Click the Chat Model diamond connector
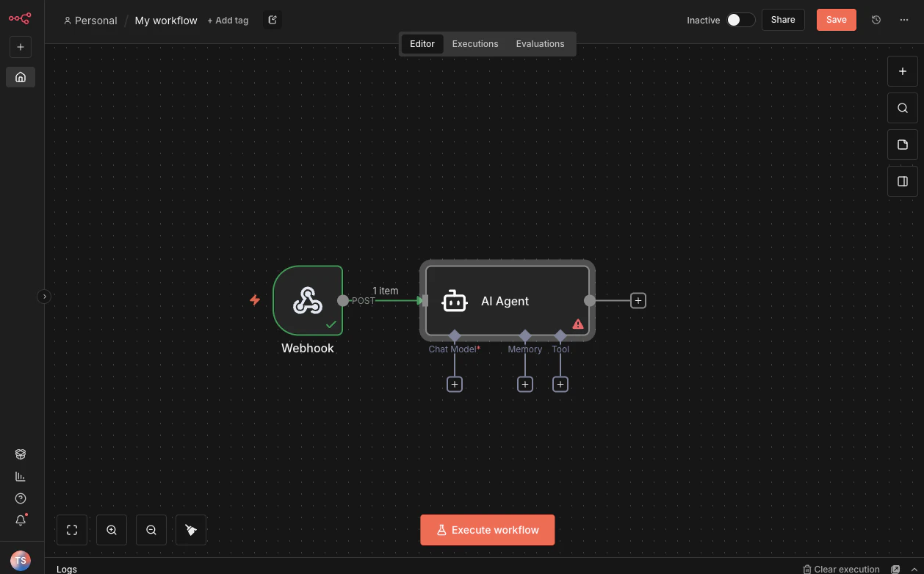Image resolution: width=924 pixels, height=574 pixels. pyautogui.click(x=455, y=335)
